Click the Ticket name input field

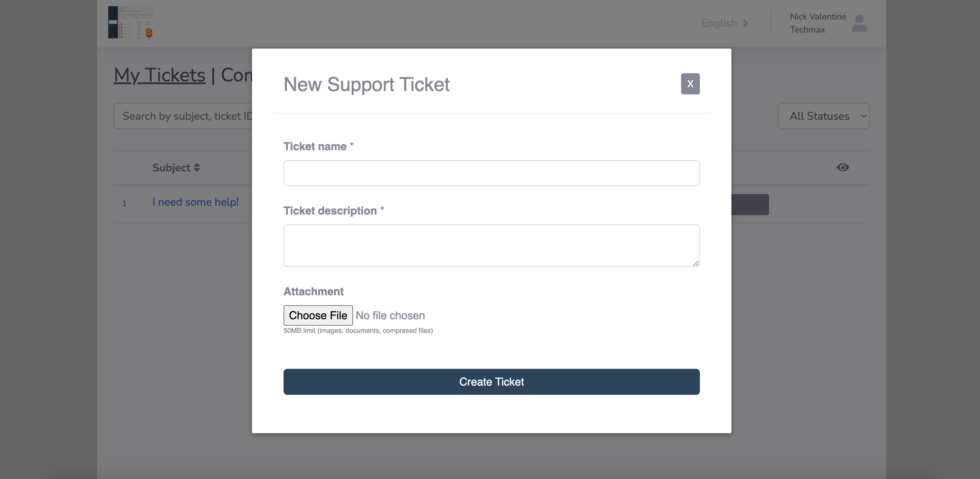491,173
